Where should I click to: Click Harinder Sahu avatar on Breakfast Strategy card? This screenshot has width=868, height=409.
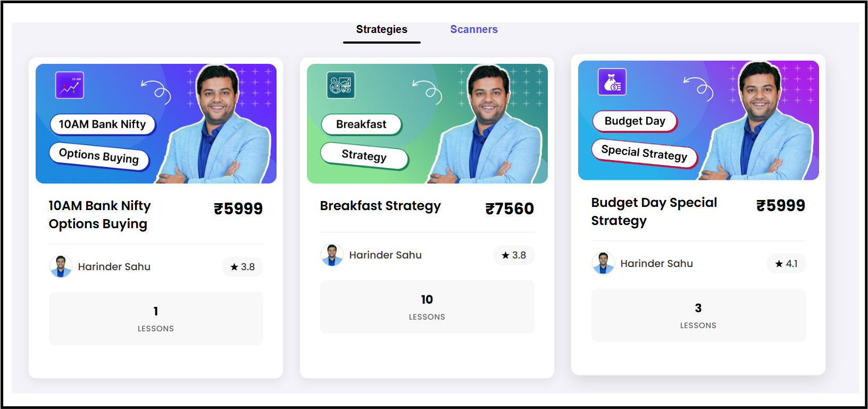point(332,255)
